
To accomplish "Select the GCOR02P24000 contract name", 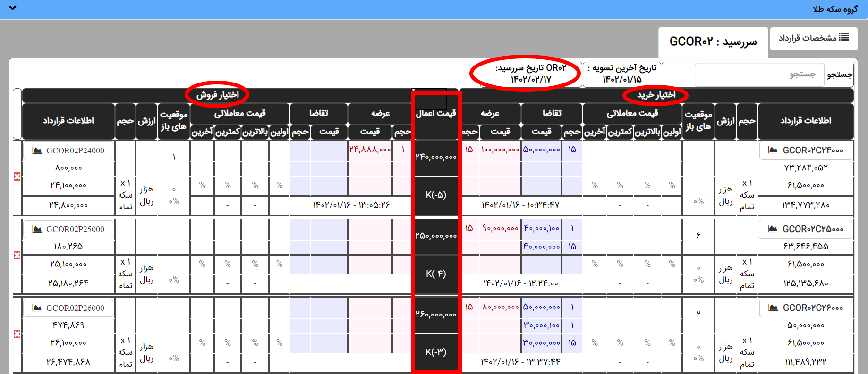I will point(75,150).
